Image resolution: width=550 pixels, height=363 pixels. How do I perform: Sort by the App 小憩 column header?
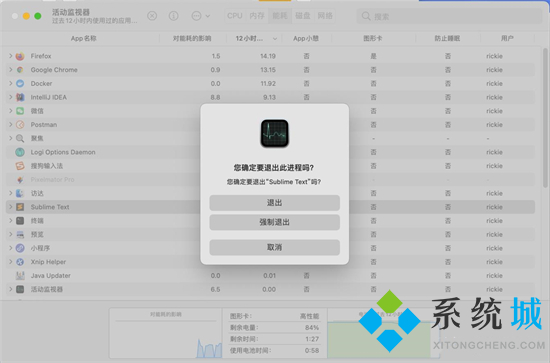[306, 38]
